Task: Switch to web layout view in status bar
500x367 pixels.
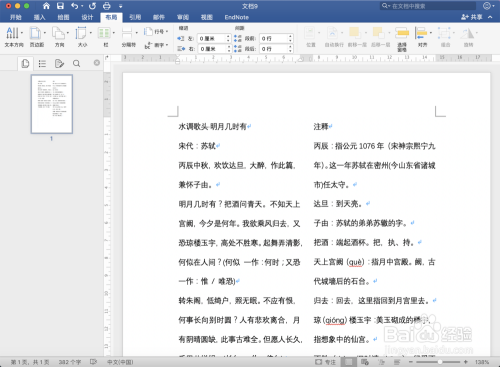Action: tap(365, 362)
